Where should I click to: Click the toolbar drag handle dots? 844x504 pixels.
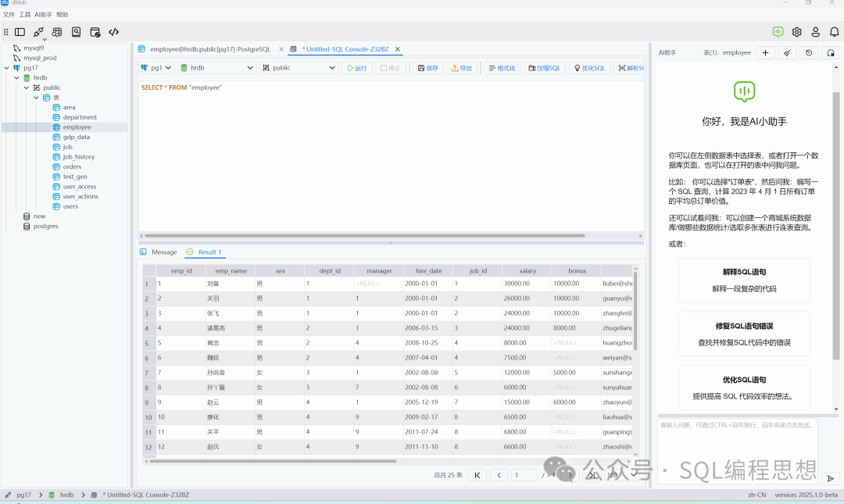pyautogui.click(x=6, y=32)
